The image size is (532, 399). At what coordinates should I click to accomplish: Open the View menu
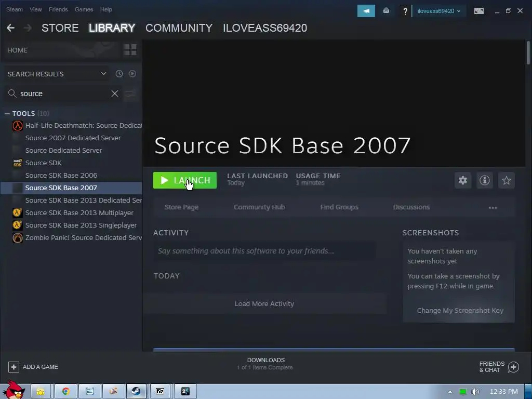pyautogui.click(x=36, y=9)
